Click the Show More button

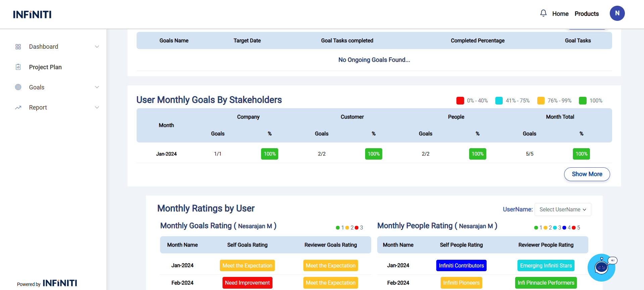pyautogui.click(x=587, y=174)
